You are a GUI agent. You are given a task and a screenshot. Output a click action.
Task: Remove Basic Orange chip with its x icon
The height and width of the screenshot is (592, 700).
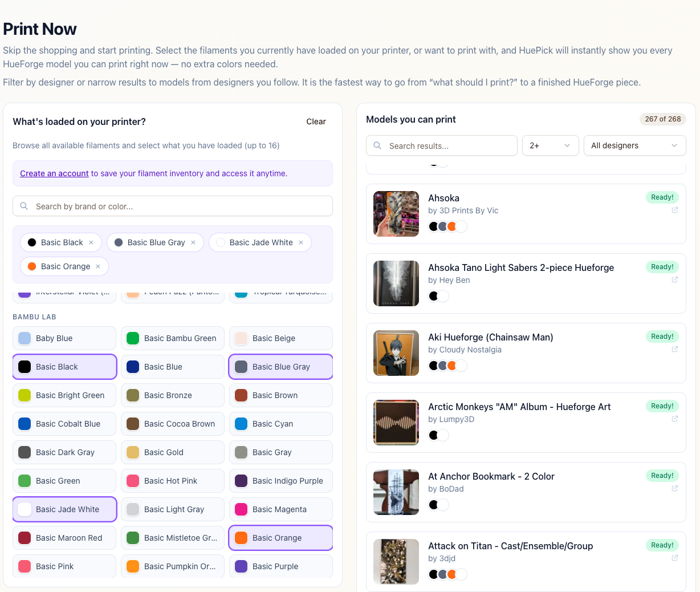(x=98, y=266)
